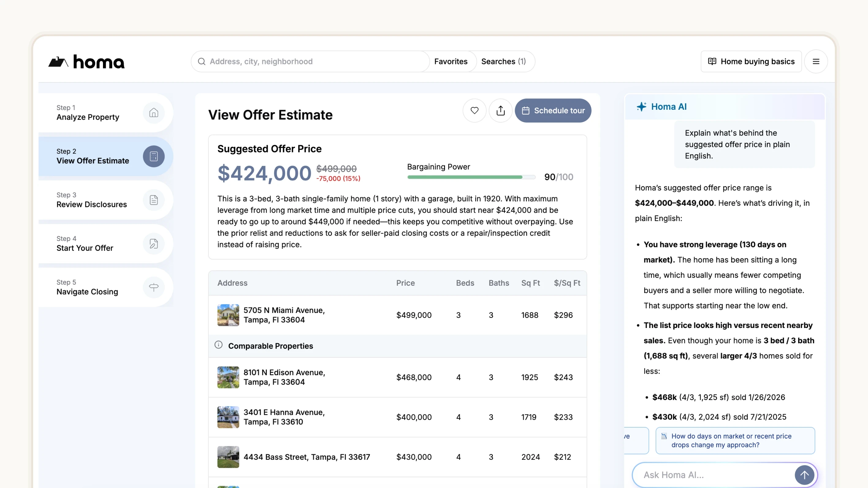This screenshot has height=488, width=868.
Task: Open the Searches (1) tab
Action: [x=503, y=61]
